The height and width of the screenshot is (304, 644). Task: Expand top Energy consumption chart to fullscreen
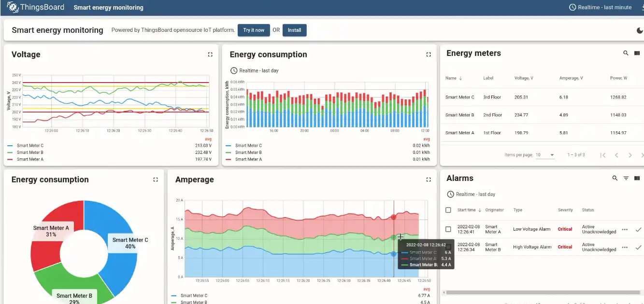429,55
